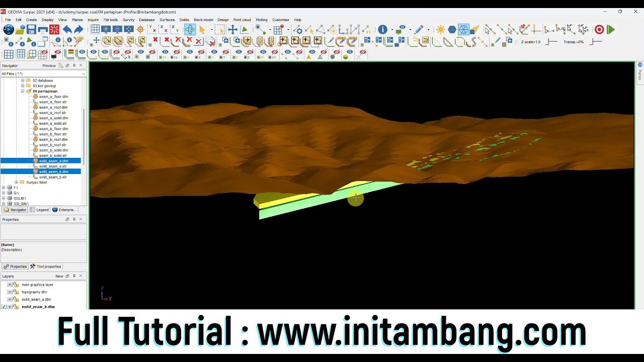
Task: Open the Solids menu
Action: click(x=184, y=20)
